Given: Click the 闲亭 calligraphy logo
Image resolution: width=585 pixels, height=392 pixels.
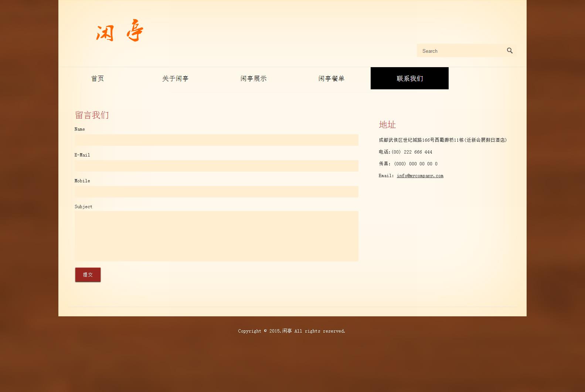Looking at the screenshot, I should [120, 31].
